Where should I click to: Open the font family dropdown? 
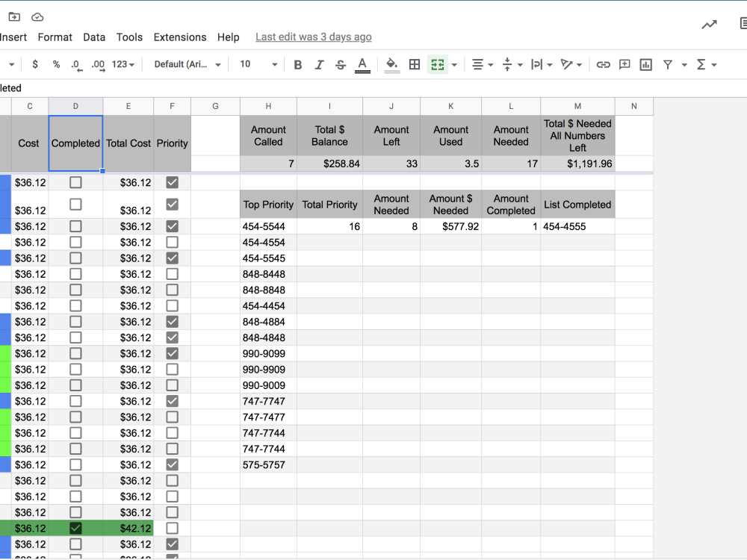coord(185,64)
